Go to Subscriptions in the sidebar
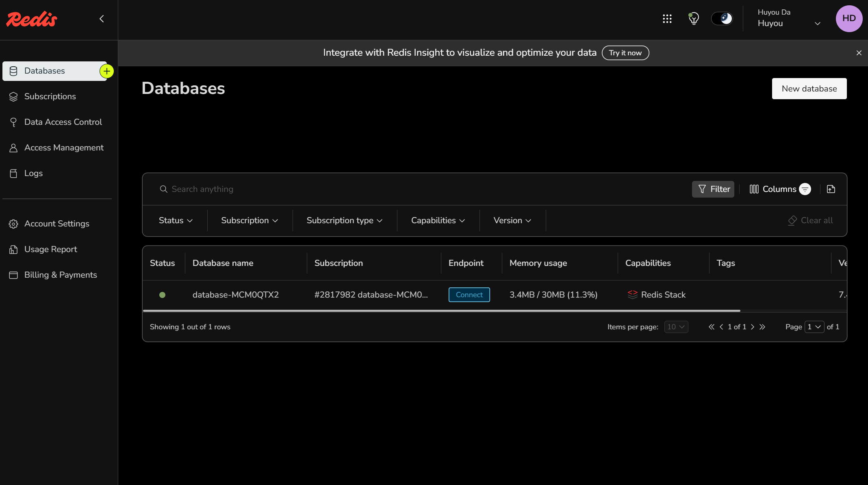Image resolution: width=868 pixels, height=485 pixels. (50, 96)
